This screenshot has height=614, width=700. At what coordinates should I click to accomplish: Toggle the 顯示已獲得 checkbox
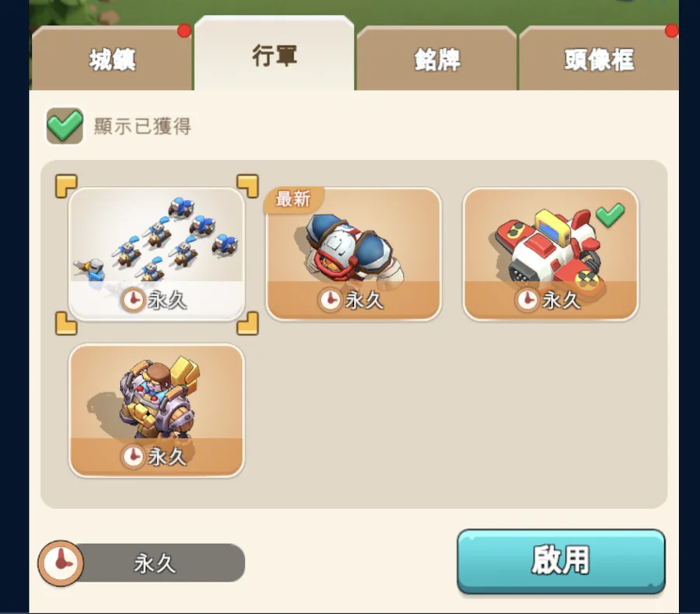[65, 125]
